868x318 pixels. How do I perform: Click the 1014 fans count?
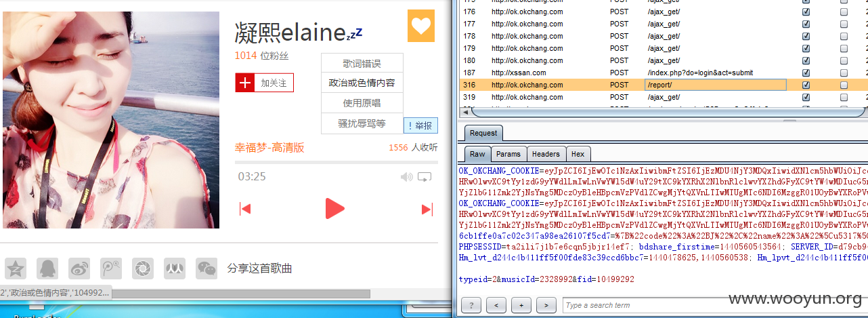click(x=246, y=56)
